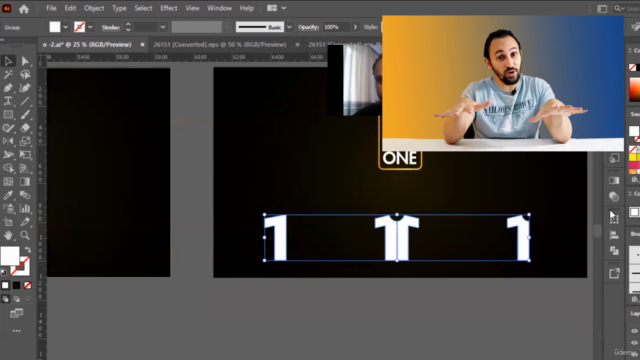
Task: Set paint mode to Gradient
Action: coord(16,285)
